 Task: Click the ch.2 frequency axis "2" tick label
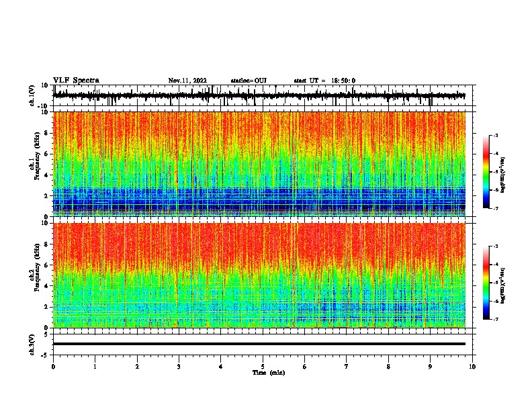[46, 307]
